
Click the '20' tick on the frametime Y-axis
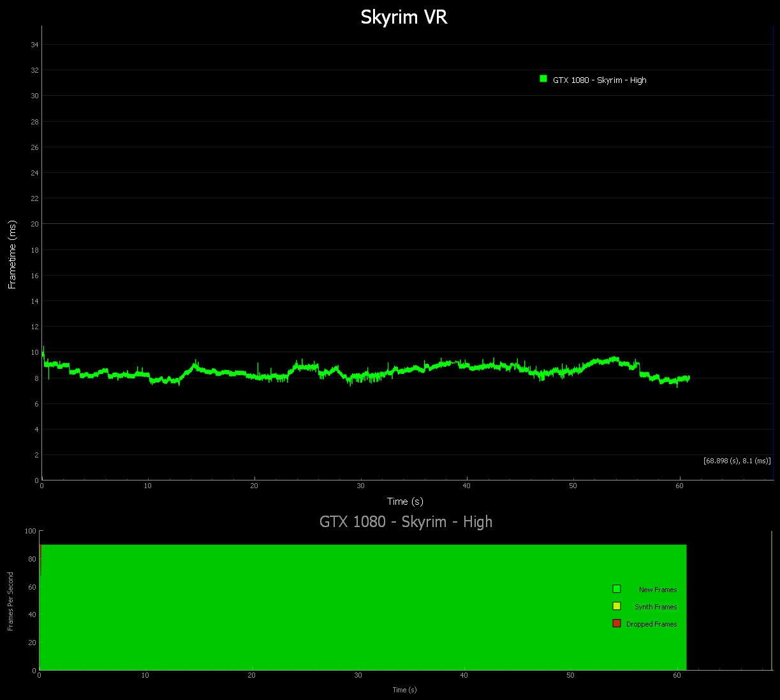[34, 224]
